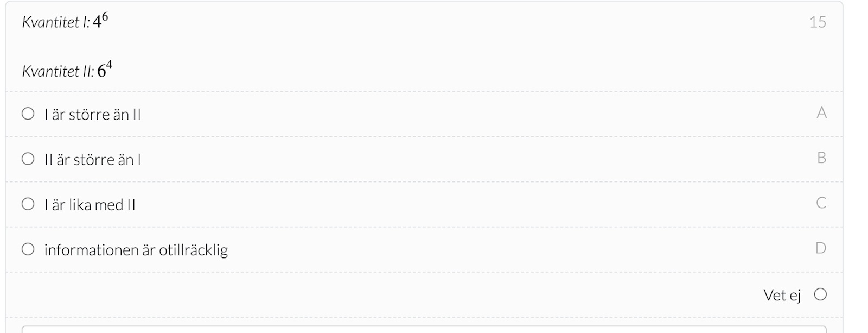
Task: Click the letter B on the right
Action: click(x=821, y=158)
